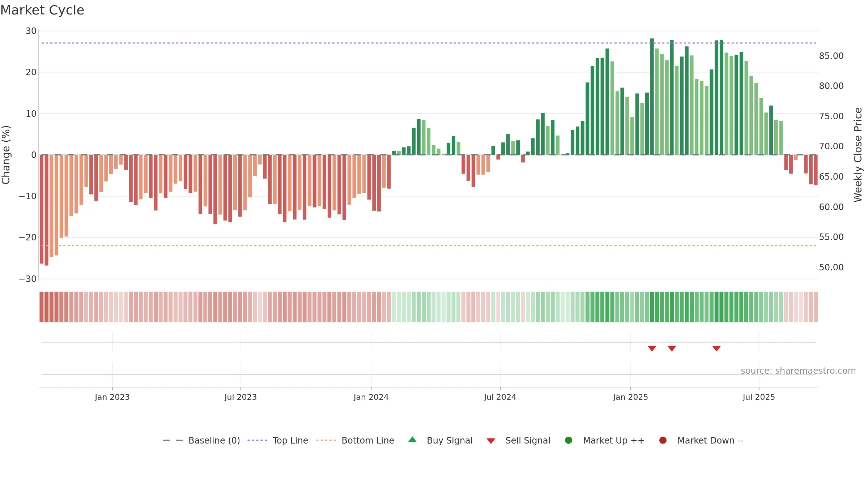Select the third sell signal marker before Jul 2025
The width and height of the screenshot is (868, 488).
tap(716, 348)
